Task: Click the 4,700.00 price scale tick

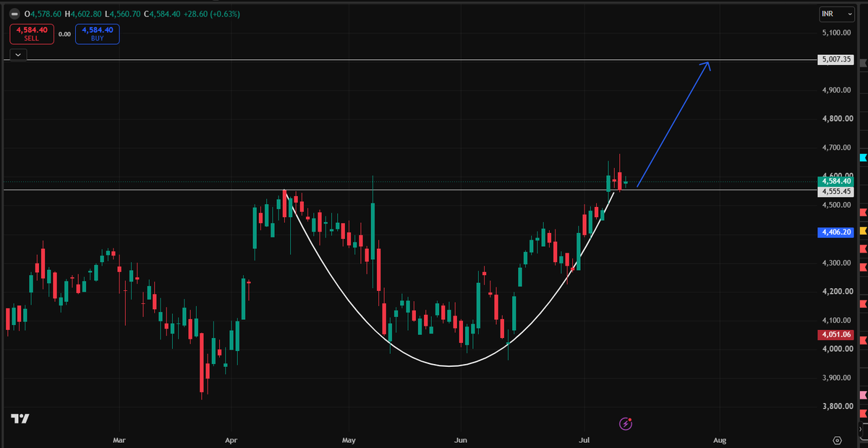Action: (x=836, y=148)
